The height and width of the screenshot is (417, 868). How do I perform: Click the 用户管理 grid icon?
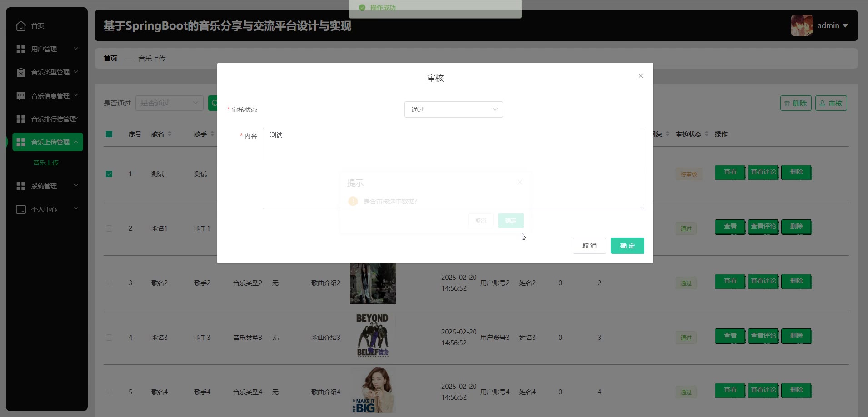coord(21,49)
